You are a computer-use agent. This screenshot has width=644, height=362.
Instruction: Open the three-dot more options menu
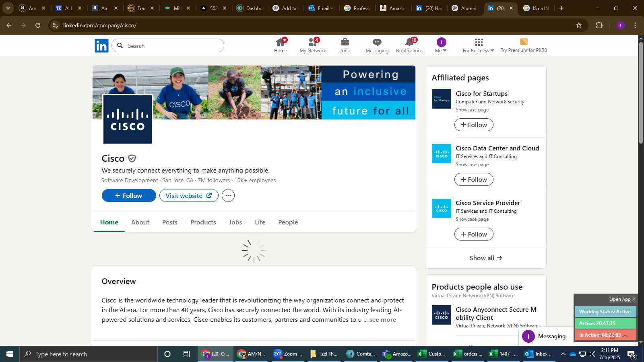pyautogui.click(x=228, y=195)
